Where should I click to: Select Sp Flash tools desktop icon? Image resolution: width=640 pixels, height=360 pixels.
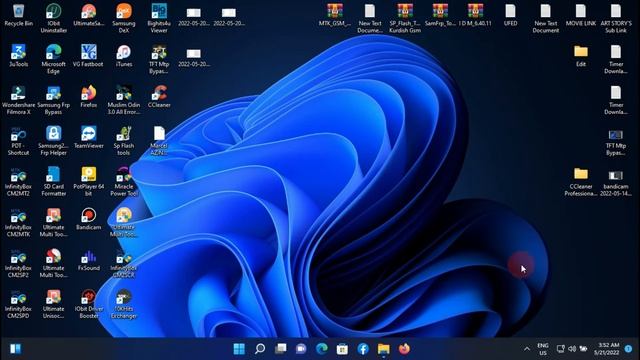124,141
